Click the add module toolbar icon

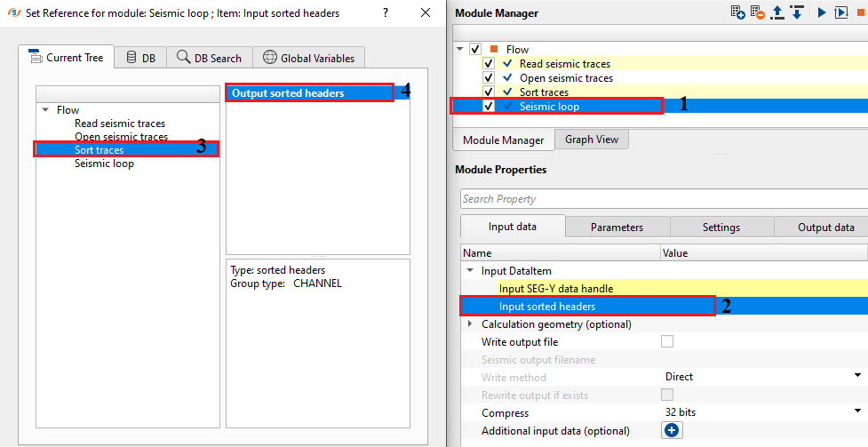tap(737, 12)
